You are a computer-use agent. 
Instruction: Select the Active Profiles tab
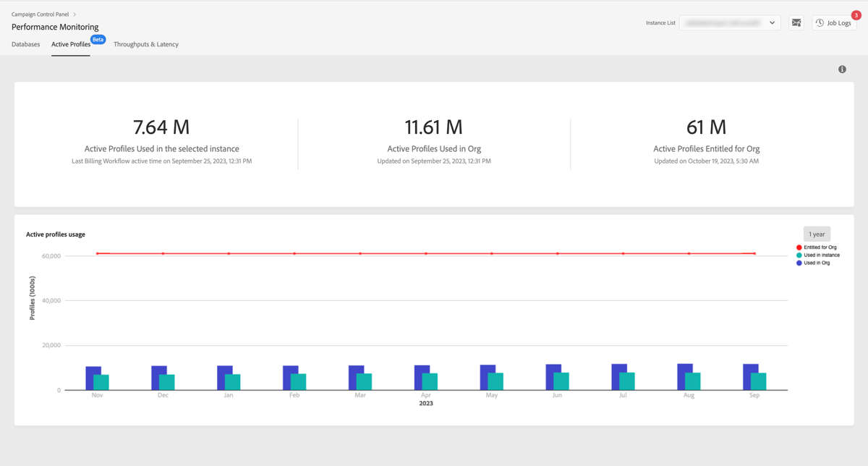click(x=70, y=44)
